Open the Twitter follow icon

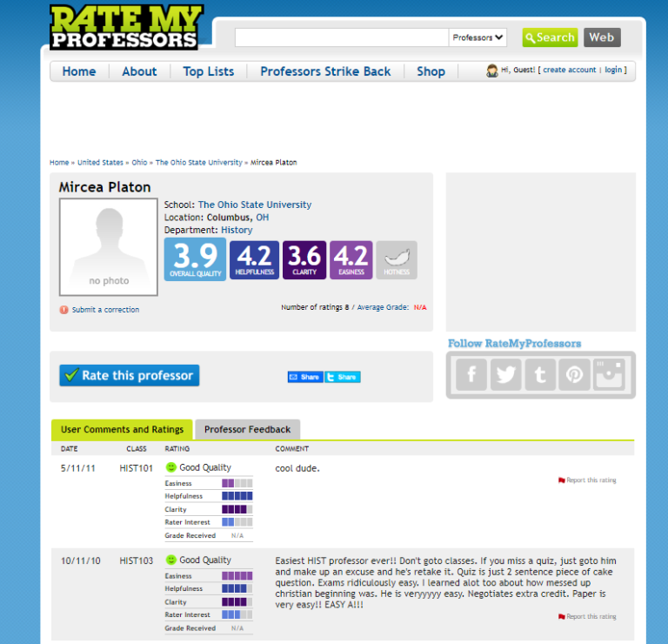tap(505, 374)
